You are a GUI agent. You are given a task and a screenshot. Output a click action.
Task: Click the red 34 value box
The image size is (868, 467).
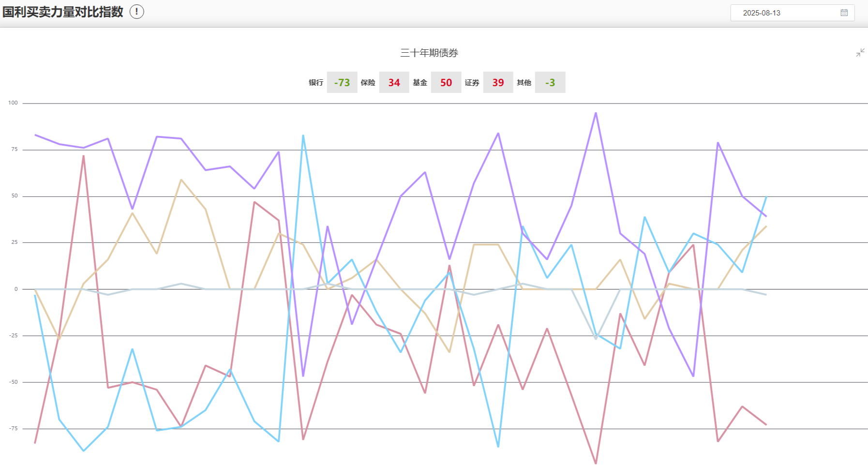coord(394,83)
